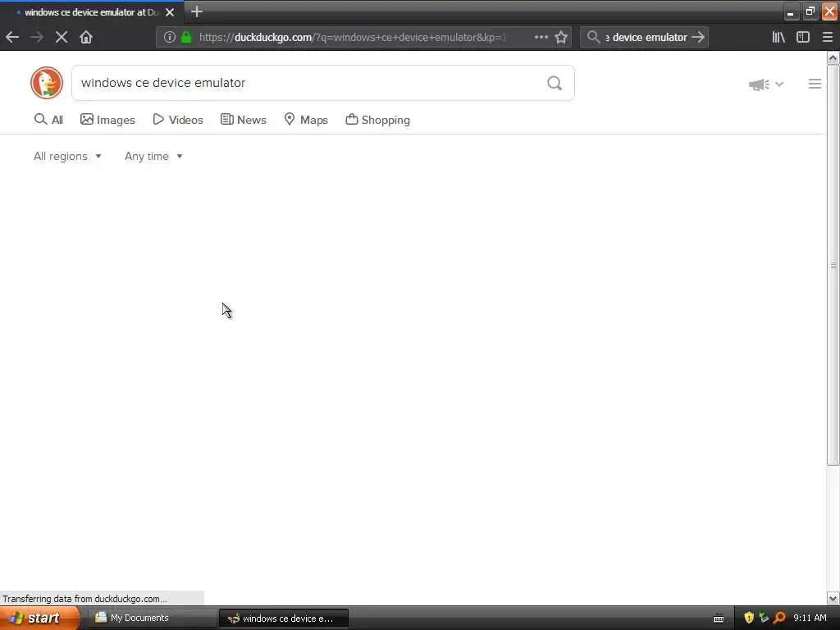Switch to Shopping results
Viewport: 840px width, 630px height.
point(377,120)
